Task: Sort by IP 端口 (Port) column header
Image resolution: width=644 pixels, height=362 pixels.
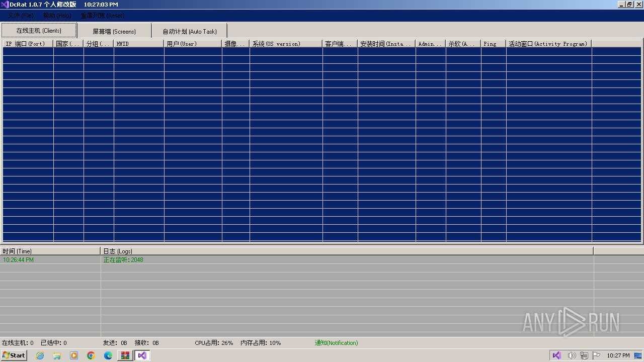Action: (28, 44)
